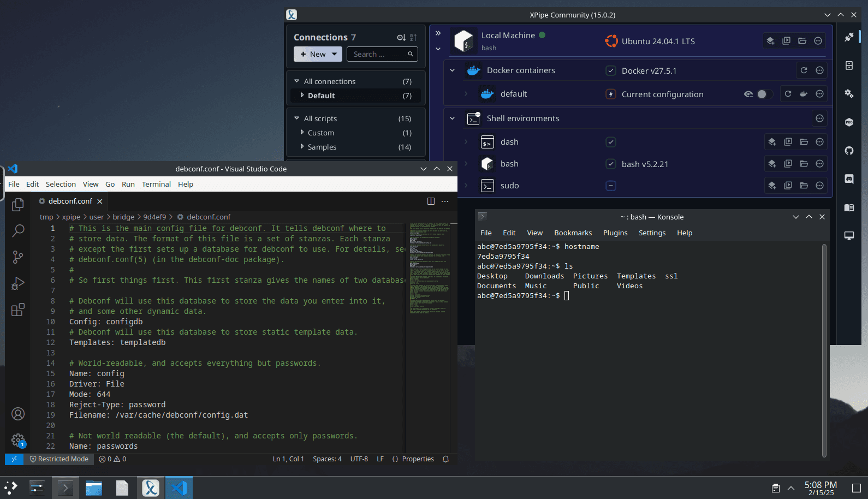
Task: Open Source Control in VS Code sidebar
Action: 18,257
